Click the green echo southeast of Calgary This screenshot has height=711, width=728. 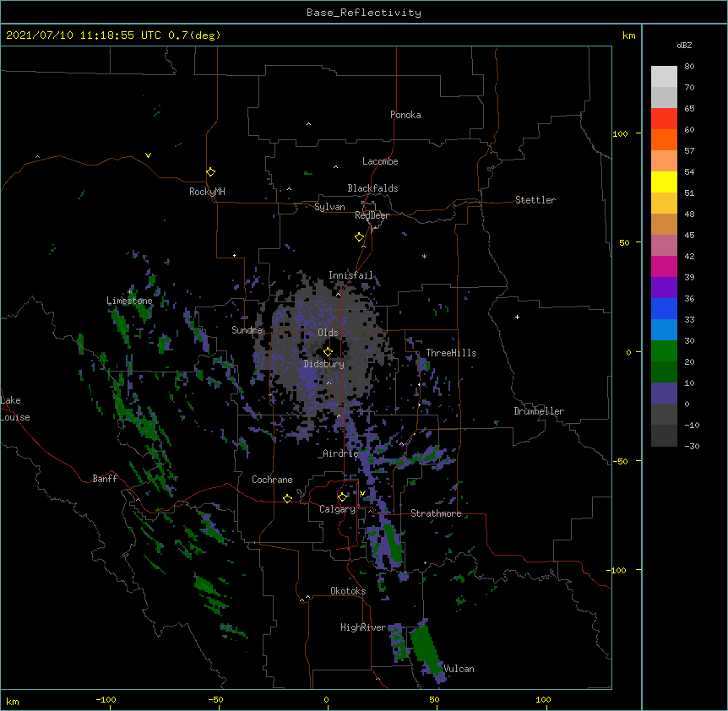[394, 544]
